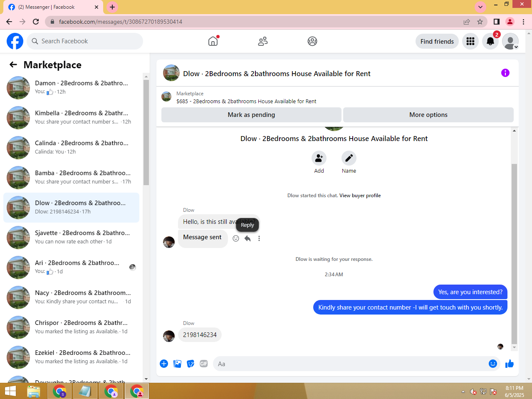The height and width of the screenshot is (399, 532).
Task: Choose a sticker from the composer
Action: point(191,364)
